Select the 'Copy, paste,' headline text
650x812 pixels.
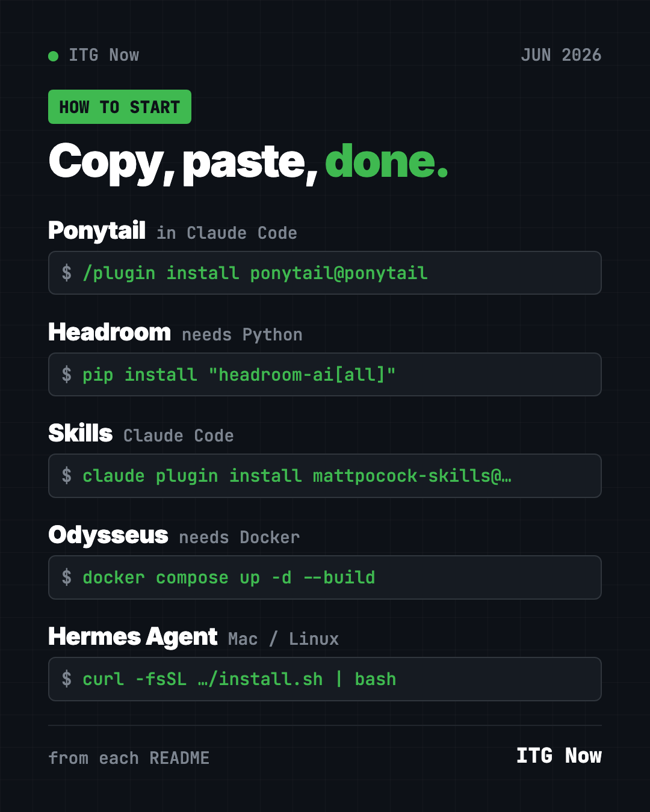pos(183,162)
